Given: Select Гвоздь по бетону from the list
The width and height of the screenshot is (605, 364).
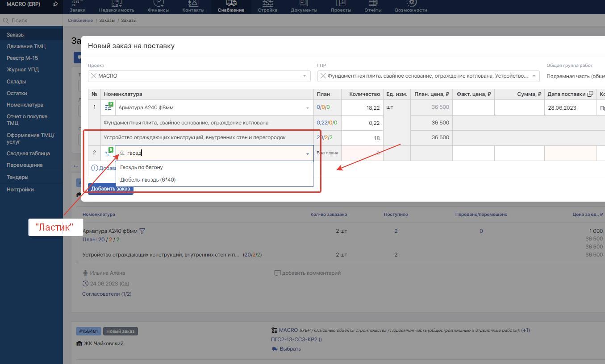Looking at the screenshot, I should (142, 167).
